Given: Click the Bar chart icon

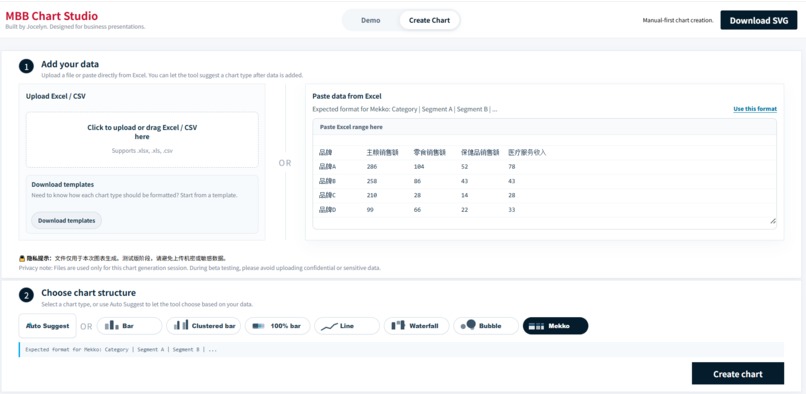Looking at the screenshot, I should point(112,326).
